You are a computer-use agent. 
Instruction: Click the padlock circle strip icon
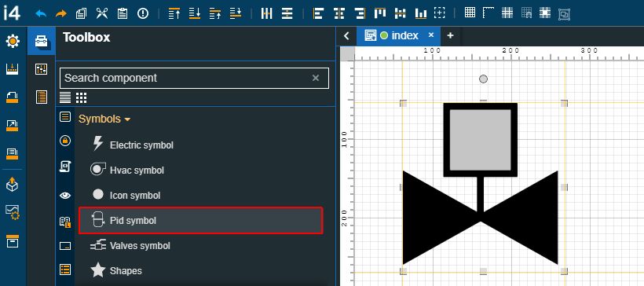click(x=65, y=141)
